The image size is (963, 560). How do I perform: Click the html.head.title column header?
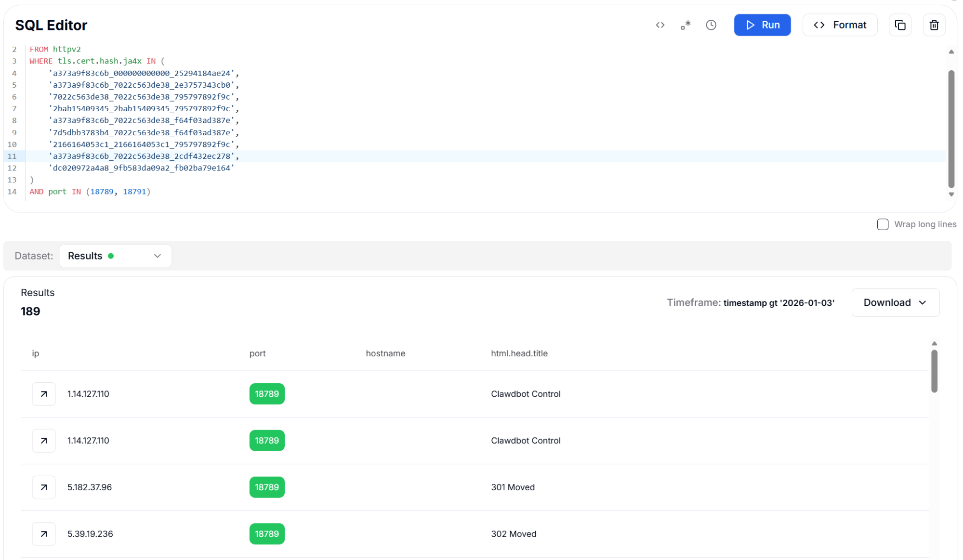[x=519, y=353]
